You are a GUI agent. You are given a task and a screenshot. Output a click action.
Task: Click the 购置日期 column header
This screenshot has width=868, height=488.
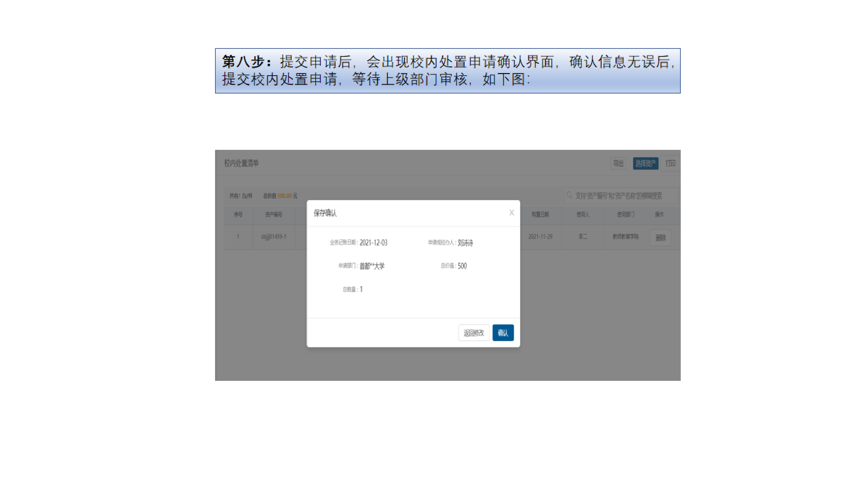click(540, 215)
